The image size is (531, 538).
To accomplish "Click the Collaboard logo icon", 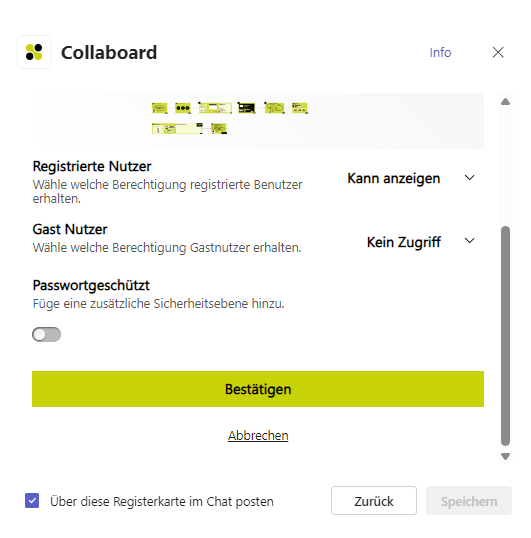I will click(x=34, y=52).
